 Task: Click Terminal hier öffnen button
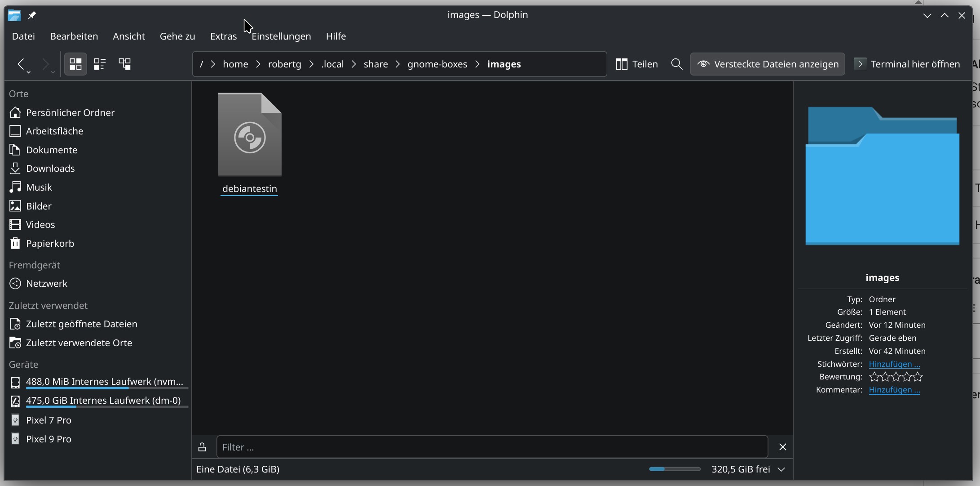pos(907,64)
